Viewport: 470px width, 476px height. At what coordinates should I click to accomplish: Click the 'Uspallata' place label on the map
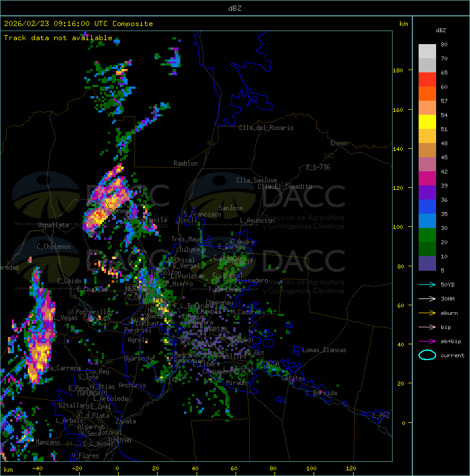[53, 225]
